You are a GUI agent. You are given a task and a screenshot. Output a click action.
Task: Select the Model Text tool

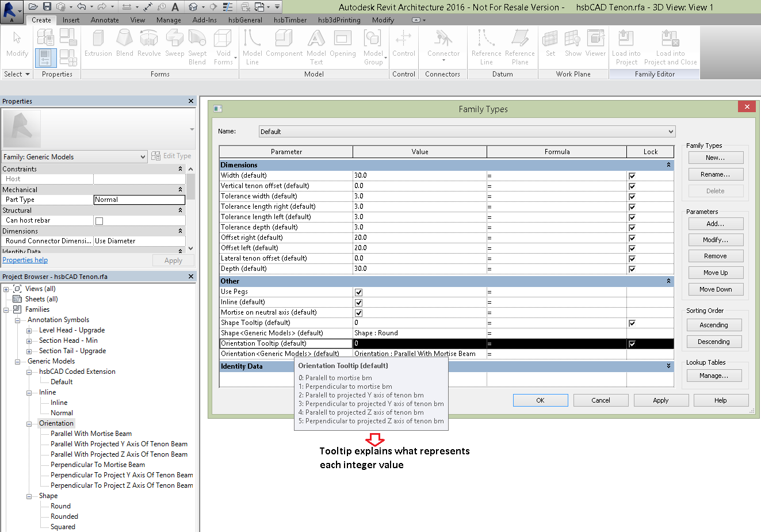(x=316, y=46)
